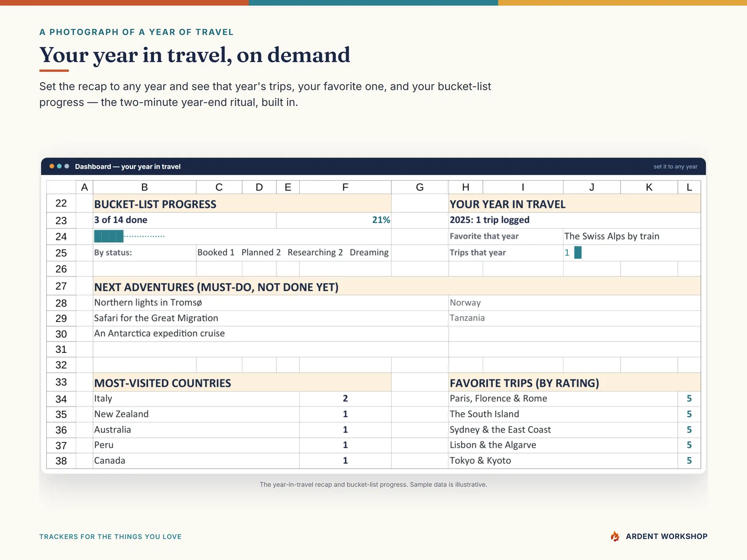Click 'The Swiss Alps by train' cell

pos(632,236)
